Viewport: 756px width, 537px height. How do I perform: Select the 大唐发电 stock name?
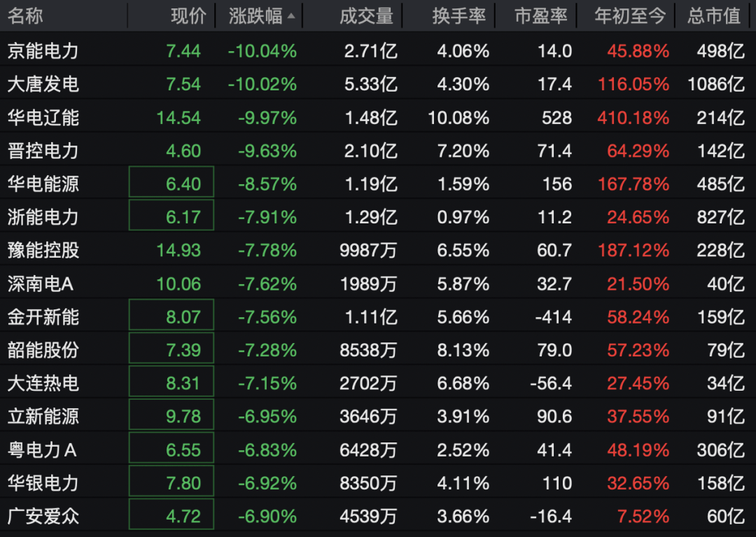click(x=43, y=84)
